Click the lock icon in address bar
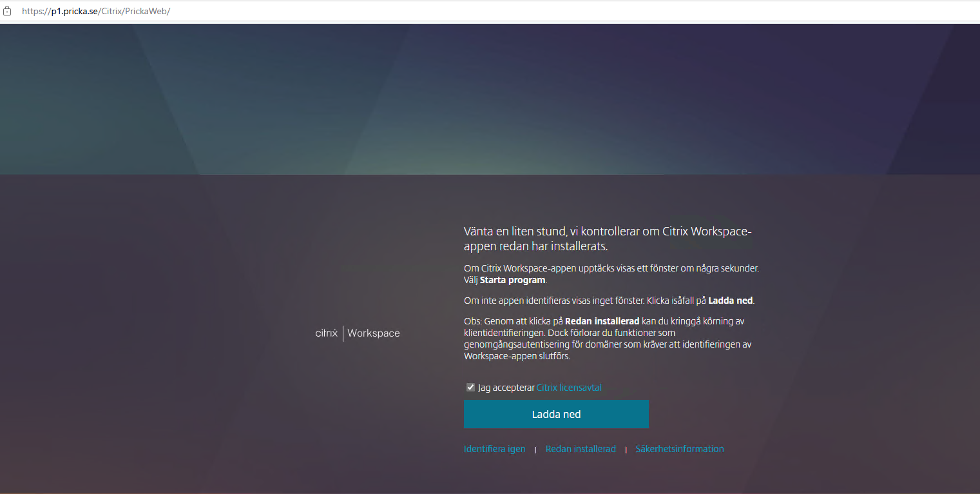This screenshot has height=494, width=980. tap(8, 11)
